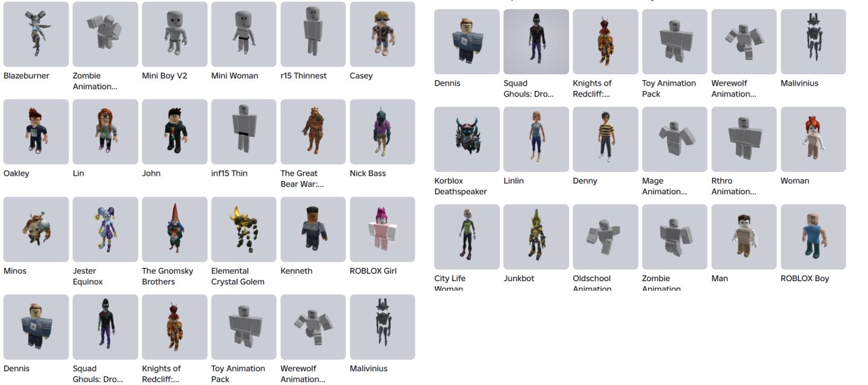The height and width of the screenshot is (385, 868).
Task: Click the "Korblox Deathspeaker" label
Action: pos(461,186)
